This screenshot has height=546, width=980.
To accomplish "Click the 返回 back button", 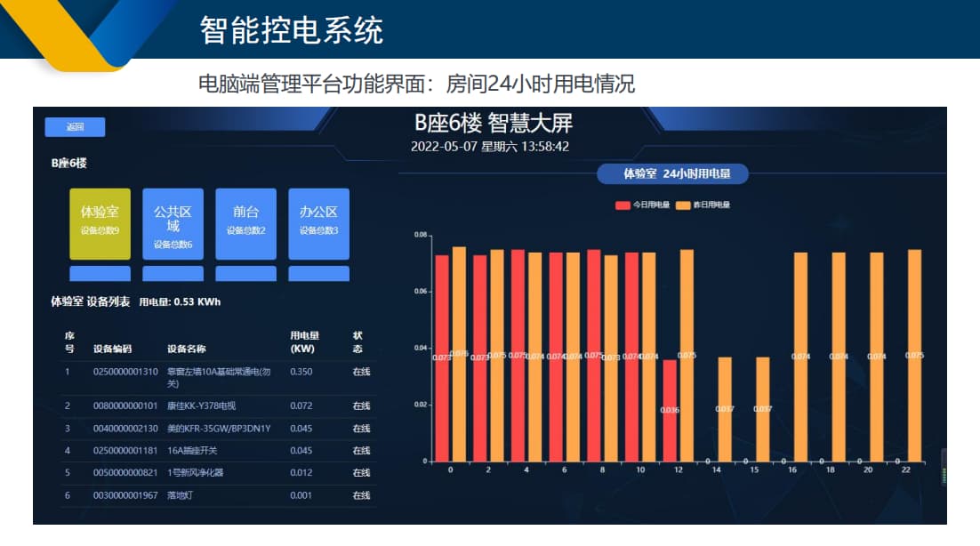I will 75,126.
